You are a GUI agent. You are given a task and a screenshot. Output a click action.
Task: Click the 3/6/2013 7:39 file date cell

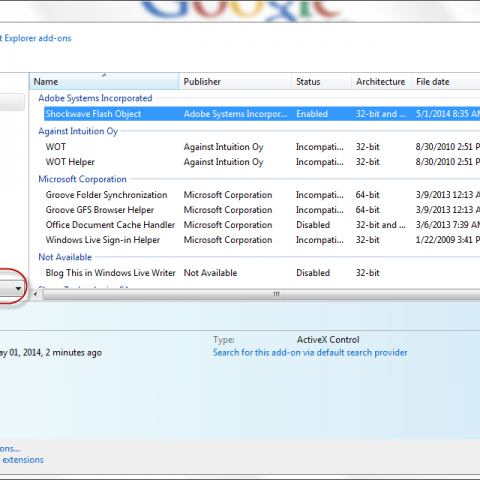[448, 225]
